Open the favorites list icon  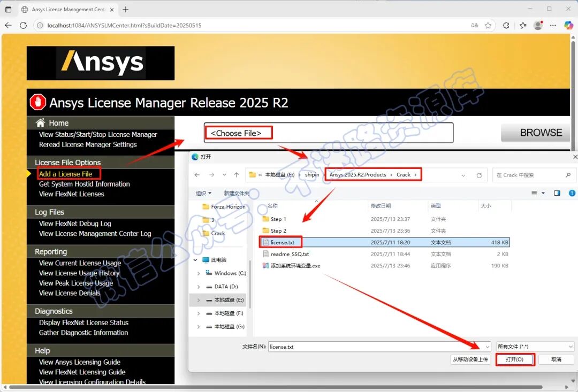coord(523,26)
